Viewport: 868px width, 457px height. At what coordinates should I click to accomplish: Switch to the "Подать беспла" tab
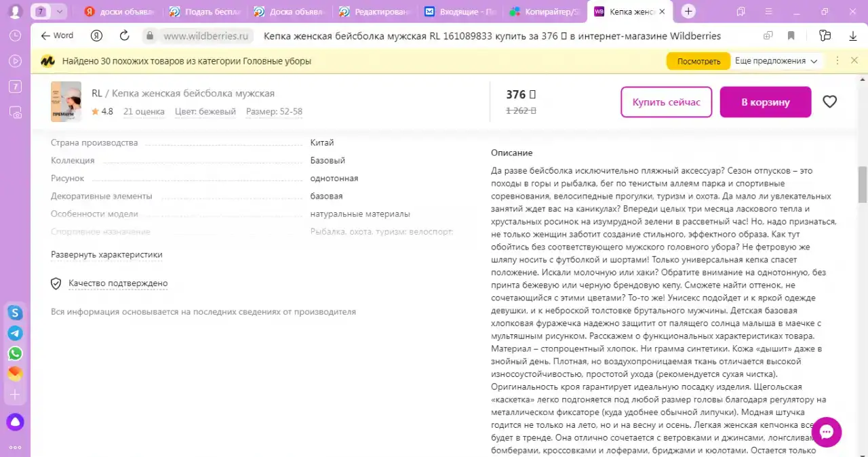(x=204, y=12)
